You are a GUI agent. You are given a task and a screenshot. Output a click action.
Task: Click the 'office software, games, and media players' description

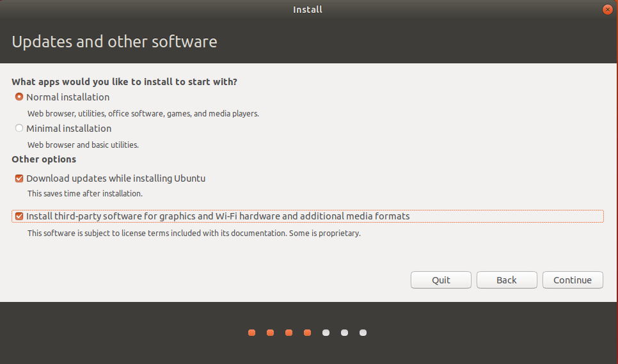click(143, 113)
